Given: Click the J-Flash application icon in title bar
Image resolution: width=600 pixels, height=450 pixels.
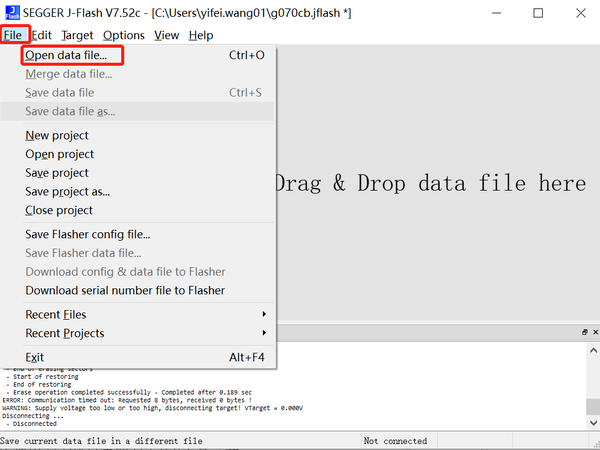Looking at the screenshot, I should (x=12, y=13).
